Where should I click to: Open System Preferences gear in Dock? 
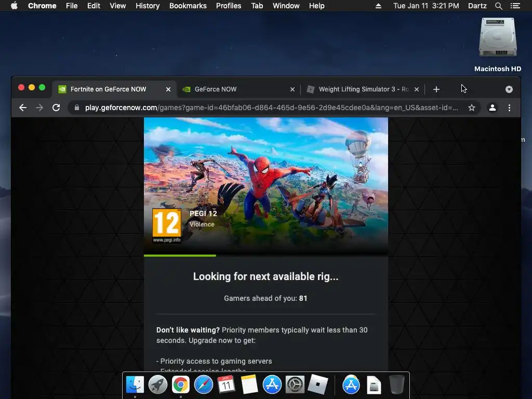[x=295, y=385]
